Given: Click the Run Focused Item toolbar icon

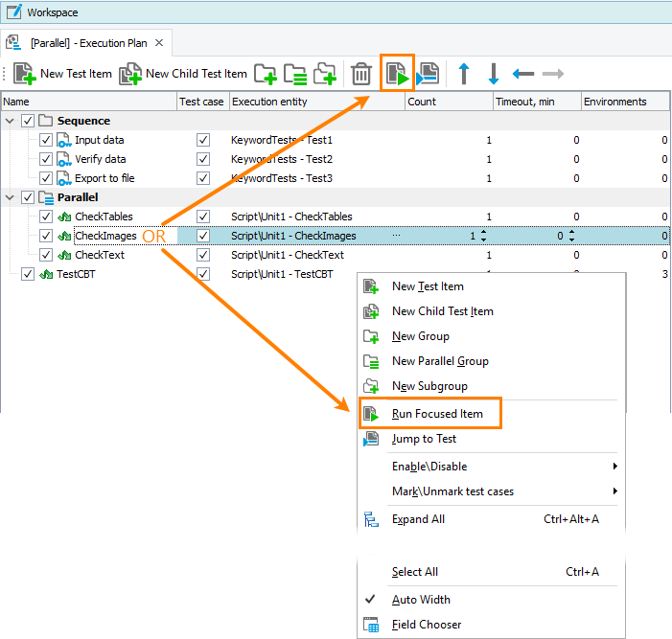Looking at the screenshot, I should [x=397, y=74].
